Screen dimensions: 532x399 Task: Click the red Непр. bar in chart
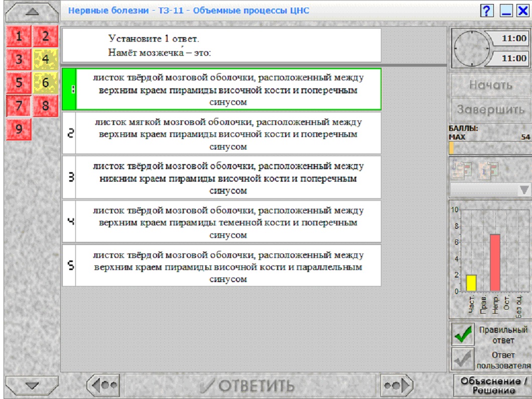(495, 262)
